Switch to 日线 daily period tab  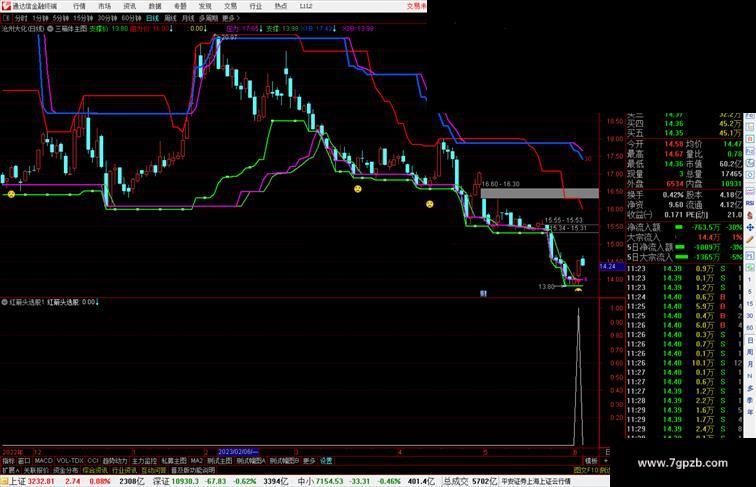152,18
